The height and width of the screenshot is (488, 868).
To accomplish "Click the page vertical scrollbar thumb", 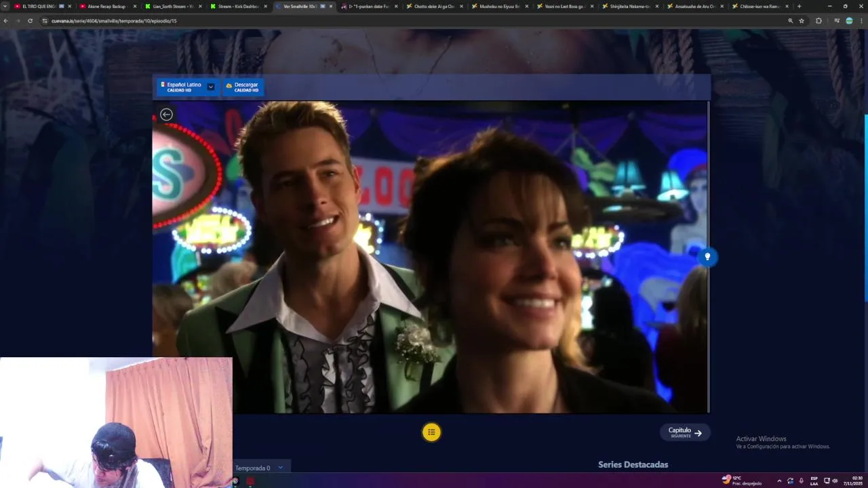I will pyautogui.click(x=865, y=207).
